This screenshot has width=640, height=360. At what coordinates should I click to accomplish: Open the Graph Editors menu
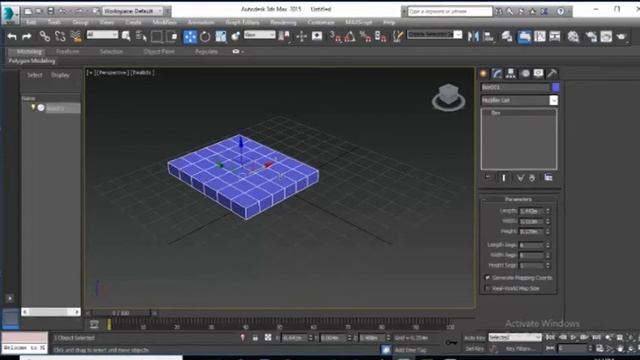pyautogui.click(x=242, y=22)
